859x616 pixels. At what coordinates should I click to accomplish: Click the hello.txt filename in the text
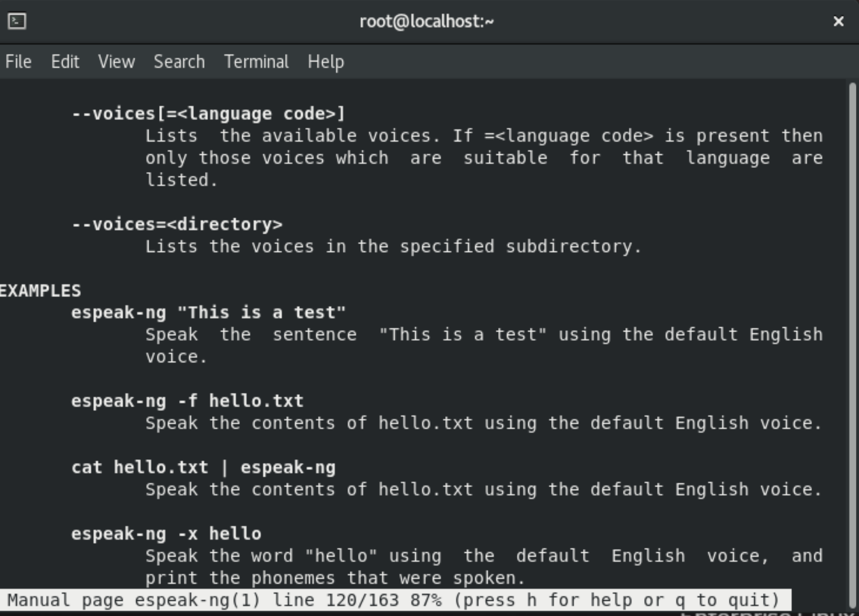pos(255,400)
